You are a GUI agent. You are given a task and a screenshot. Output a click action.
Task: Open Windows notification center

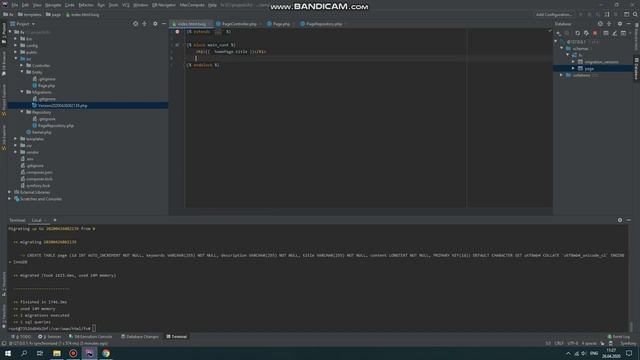click(x=629, y=353)
